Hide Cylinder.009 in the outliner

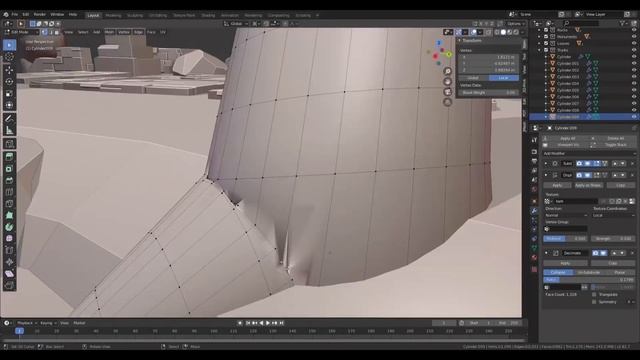[634, 117]
